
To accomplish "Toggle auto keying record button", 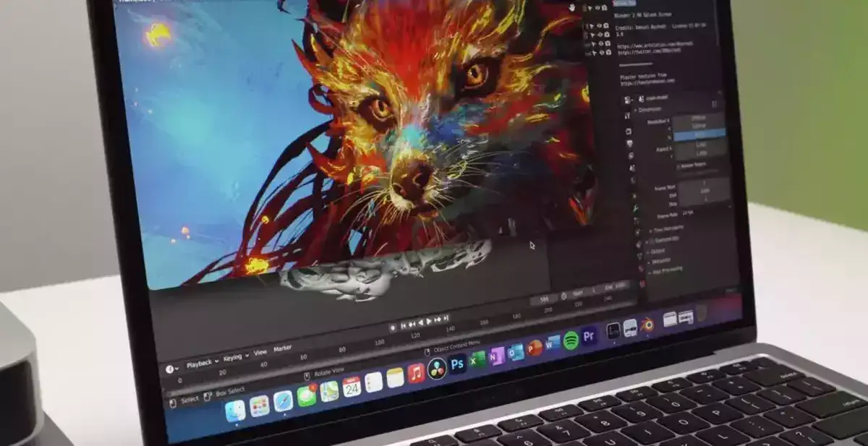I will point(393,327).
